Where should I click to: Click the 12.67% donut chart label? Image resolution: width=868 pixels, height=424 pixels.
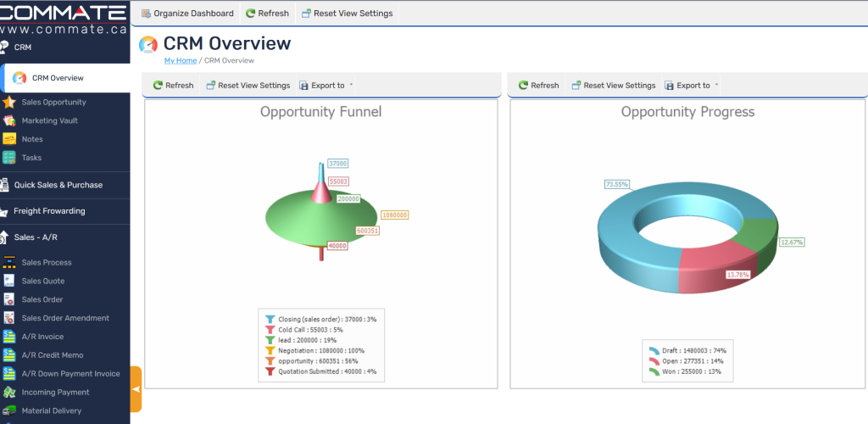click(x=793, y=242)
